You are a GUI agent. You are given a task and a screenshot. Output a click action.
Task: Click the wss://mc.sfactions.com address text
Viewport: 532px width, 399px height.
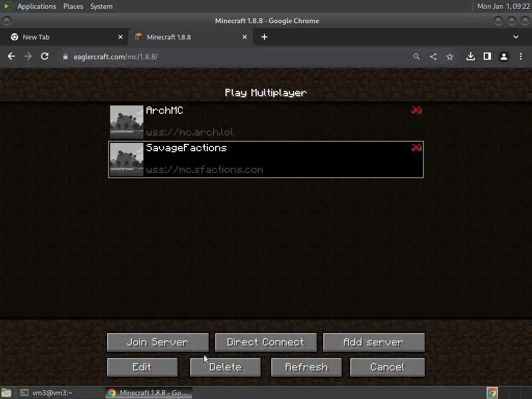pyautogui.click(x=204, y=170)
